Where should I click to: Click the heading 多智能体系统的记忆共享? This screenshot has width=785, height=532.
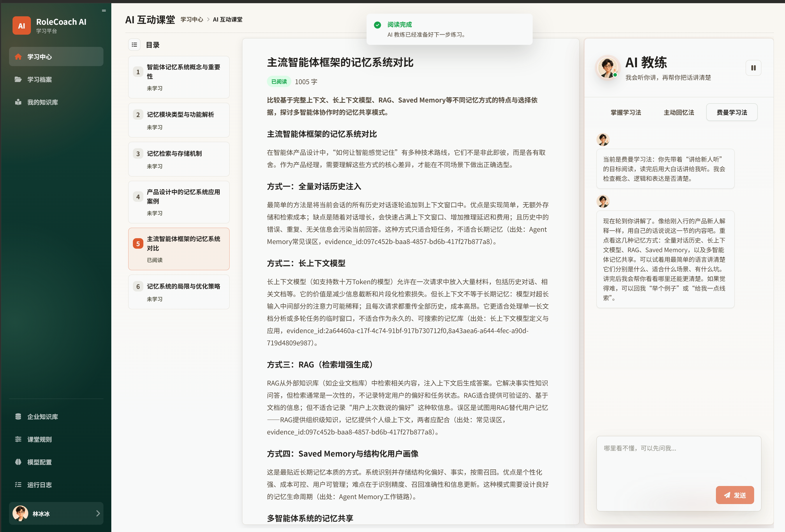pos(310,518)
